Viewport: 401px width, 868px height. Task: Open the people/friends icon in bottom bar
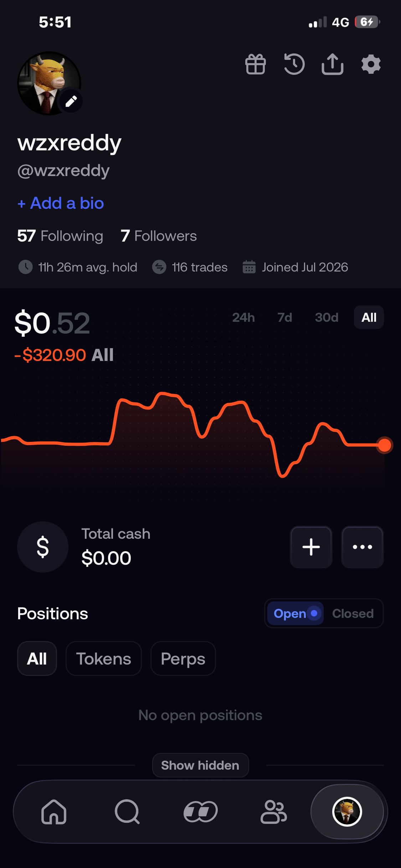coord(273,812)
